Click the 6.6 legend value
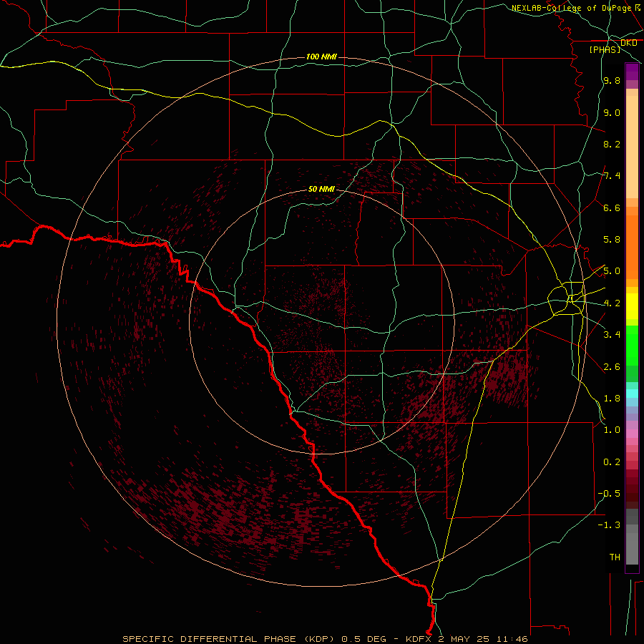644x644 pixels. click(612, 208)
